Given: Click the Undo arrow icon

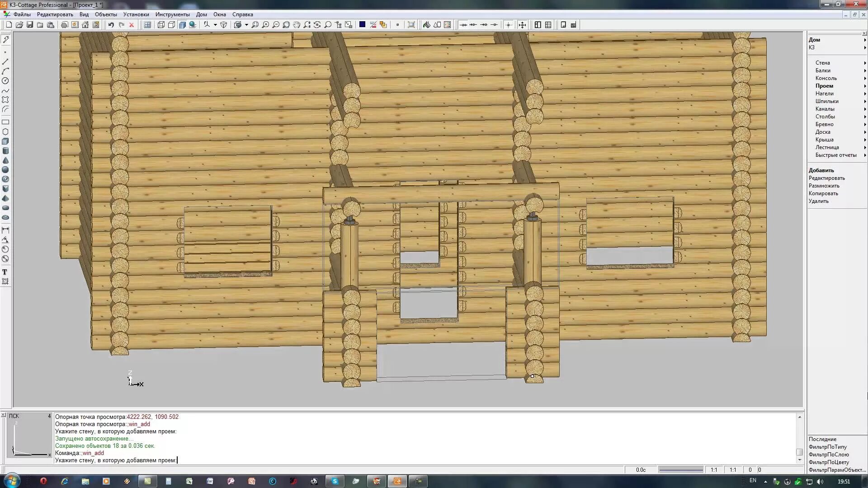Looking at the screenshot, I should pos(111,25).
